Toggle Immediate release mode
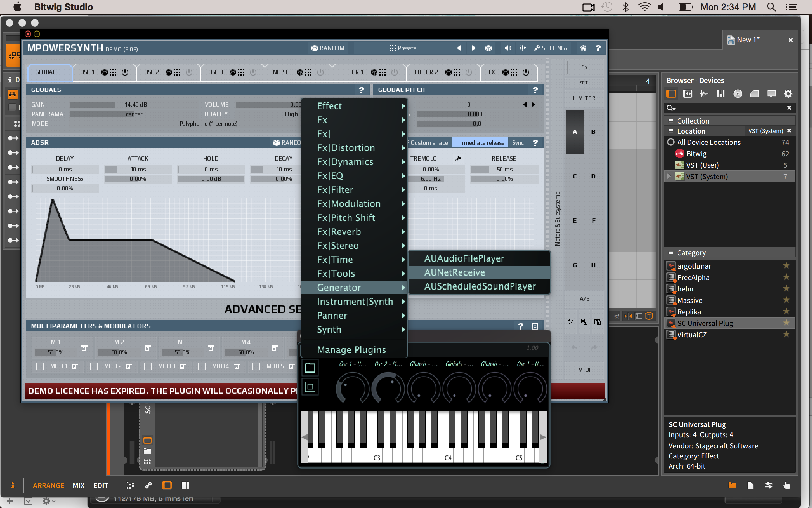 click(x=480, y=143)
